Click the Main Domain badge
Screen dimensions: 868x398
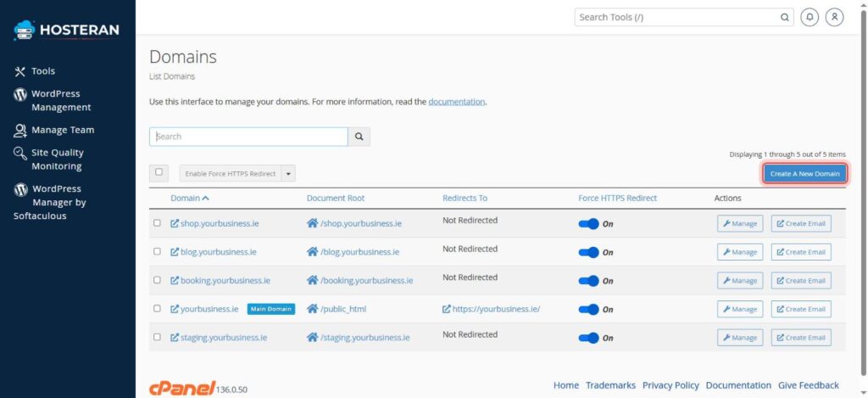coord(271,309)
